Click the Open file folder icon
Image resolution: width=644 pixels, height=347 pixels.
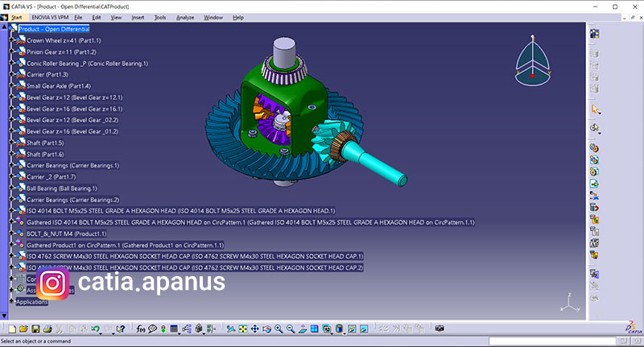click(23, 329)
